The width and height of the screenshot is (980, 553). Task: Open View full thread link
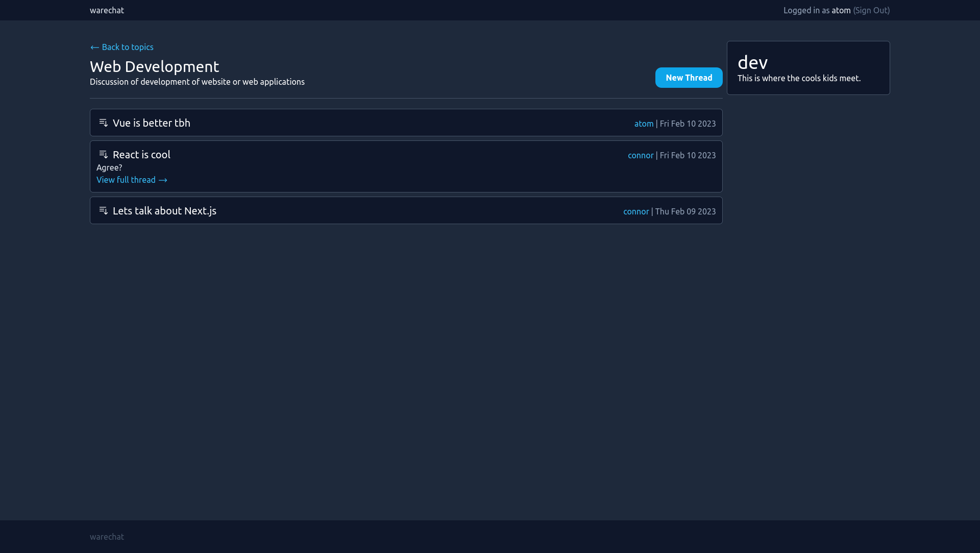pos(132,180)
